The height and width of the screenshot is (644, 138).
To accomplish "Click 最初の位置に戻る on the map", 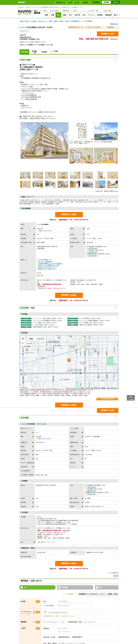I will click(54, 342).
